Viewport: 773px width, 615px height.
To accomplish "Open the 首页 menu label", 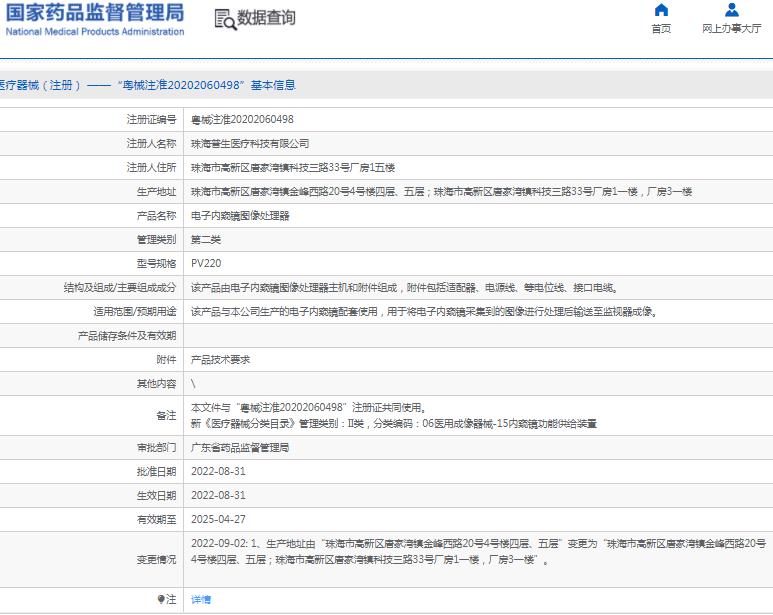I will click(x=661, y=29).
